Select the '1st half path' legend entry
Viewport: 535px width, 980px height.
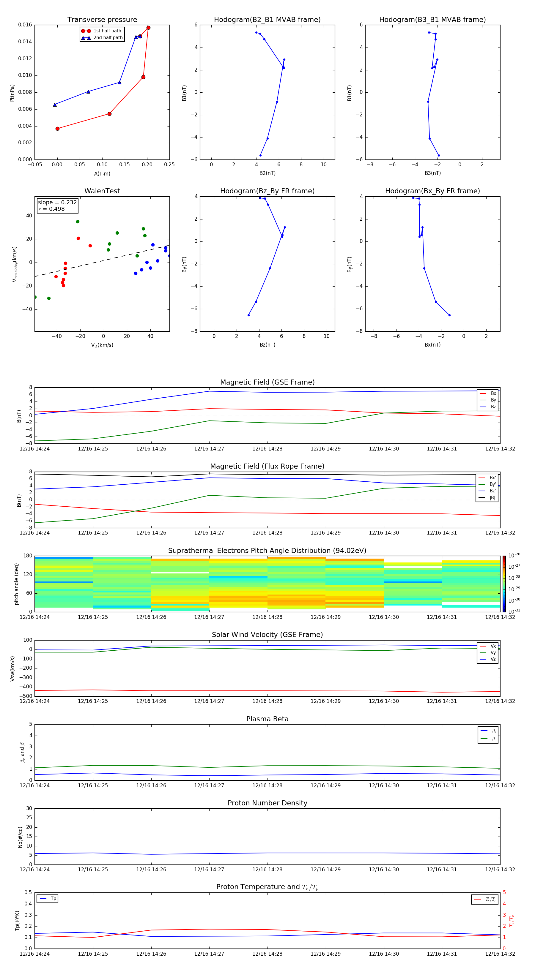[x=102, y=31]
